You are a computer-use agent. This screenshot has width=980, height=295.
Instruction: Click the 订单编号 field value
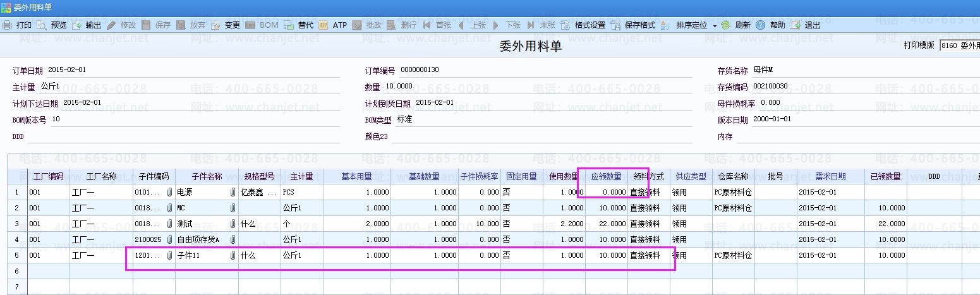(420, 70)
